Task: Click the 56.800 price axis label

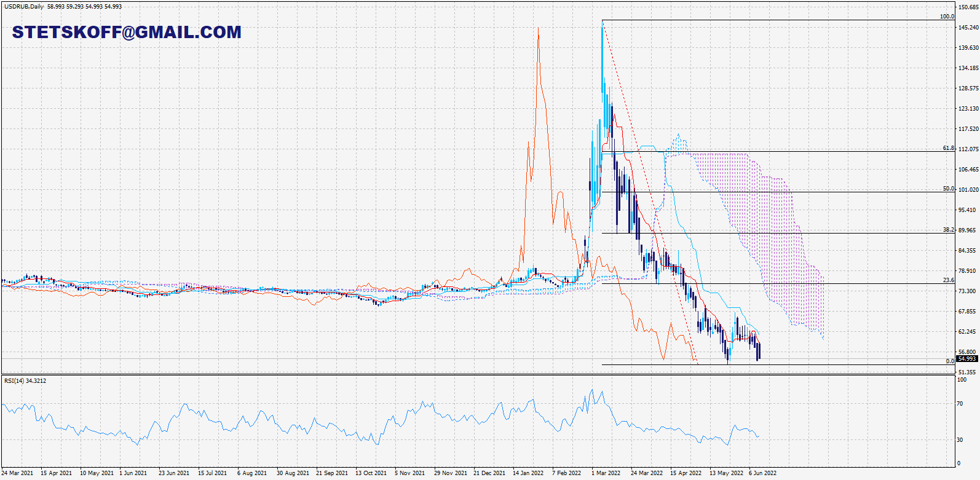Action: [967, 352]
